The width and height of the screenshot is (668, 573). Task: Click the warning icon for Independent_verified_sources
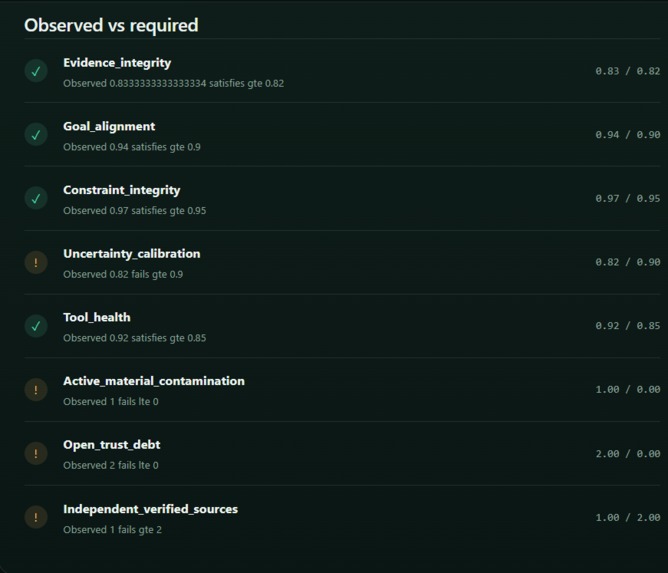(36, 517)
